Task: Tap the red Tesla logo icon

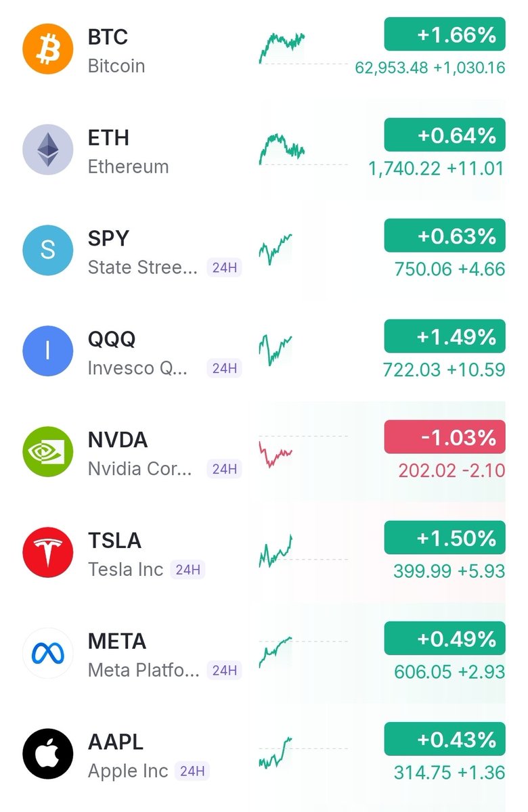Action: [47, 553]
